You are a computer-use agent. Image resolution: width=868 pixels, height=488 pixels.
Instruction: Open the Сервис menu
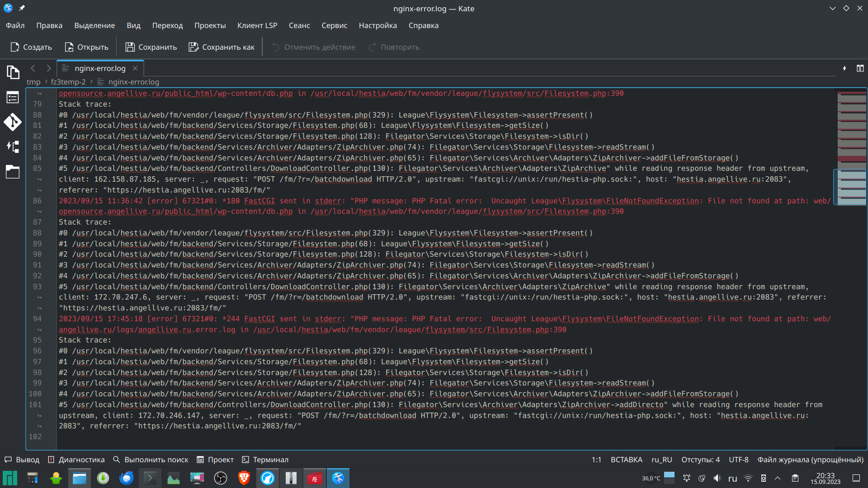coord(335,25)
